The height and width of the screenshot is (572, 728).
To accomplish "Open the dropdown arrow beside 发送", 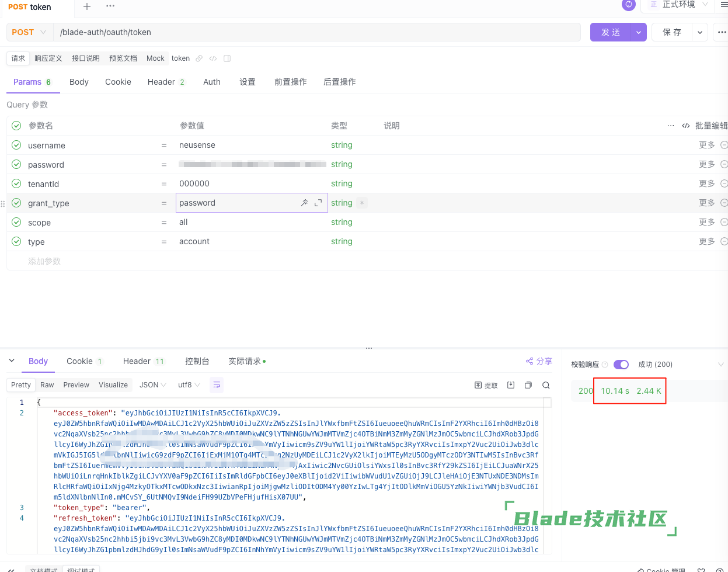I will [639, 32].
